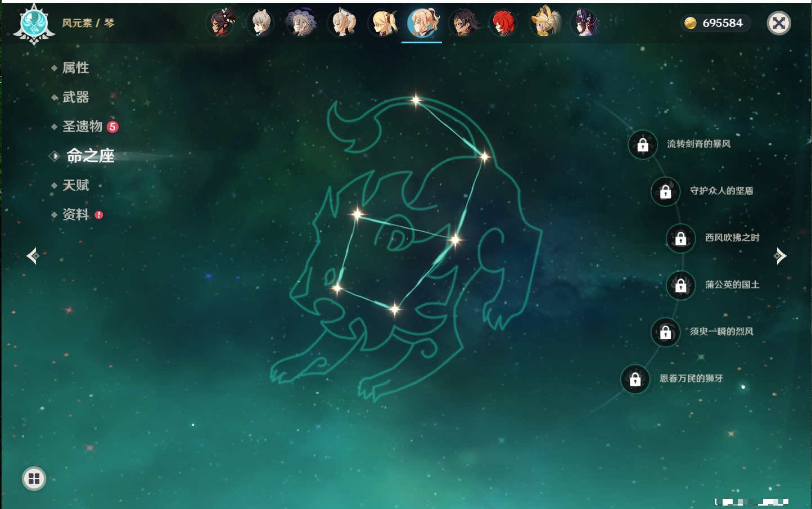Image resolution: width=812 pixels, height=509 pixels.
Task: Click the lock icon beside 守护众人的坚盾
Action: click(666, 191)
